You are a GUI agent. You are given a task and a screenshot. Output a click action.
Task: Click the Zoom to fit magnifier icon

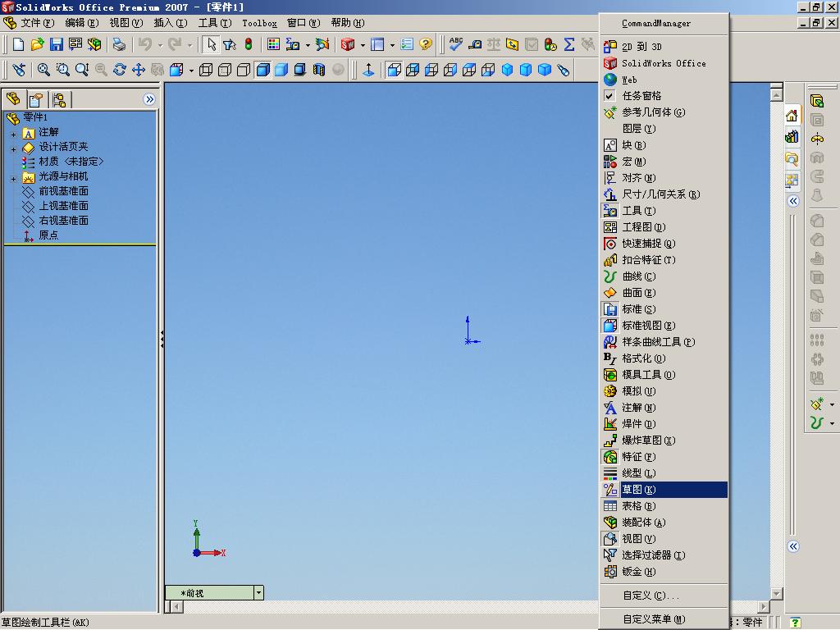click(x=43, y=70)
